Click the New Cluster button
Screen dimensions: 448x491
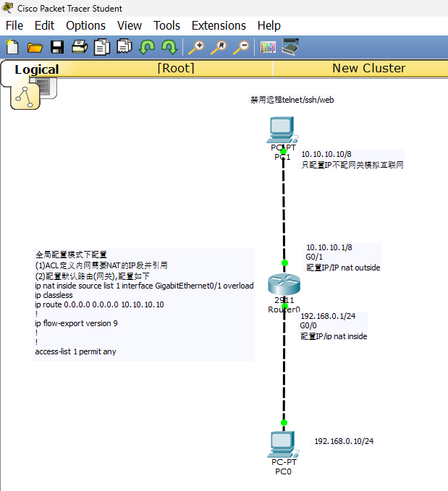[369, 68]
